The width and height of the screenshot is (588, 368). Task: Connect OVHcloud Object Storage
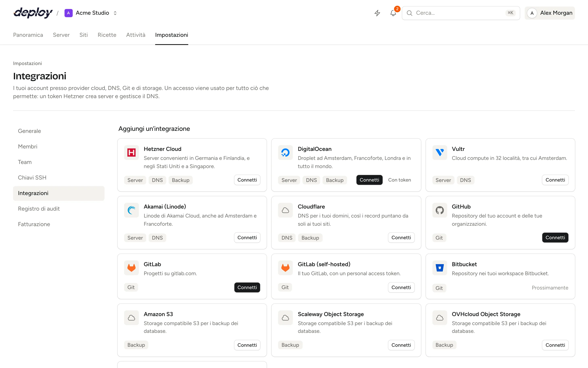pyautogui.click(x=555, y=345)
